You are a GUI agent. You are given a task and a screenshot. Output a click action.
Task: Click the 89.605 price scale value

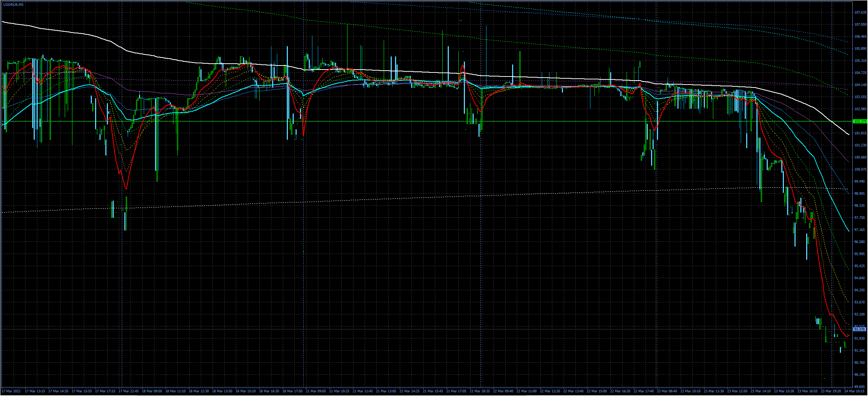pos(860,386)
